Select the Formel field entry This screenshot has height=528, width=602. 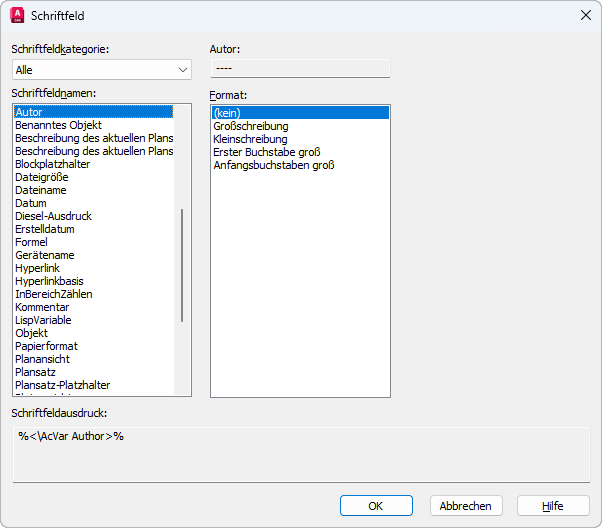31,242
